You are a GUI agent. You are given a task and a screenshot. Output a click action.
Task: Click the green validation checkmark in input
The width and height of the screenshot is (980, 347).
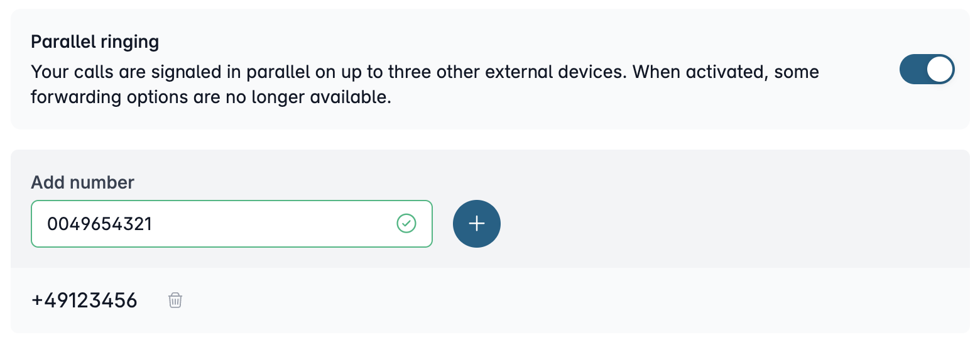pos(406,223)
